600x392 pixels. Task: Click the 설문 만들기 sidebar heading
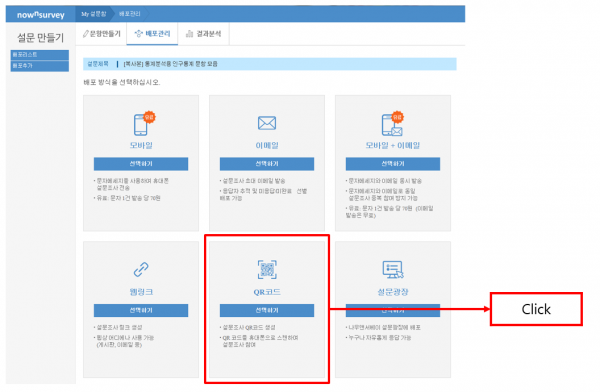41,38
